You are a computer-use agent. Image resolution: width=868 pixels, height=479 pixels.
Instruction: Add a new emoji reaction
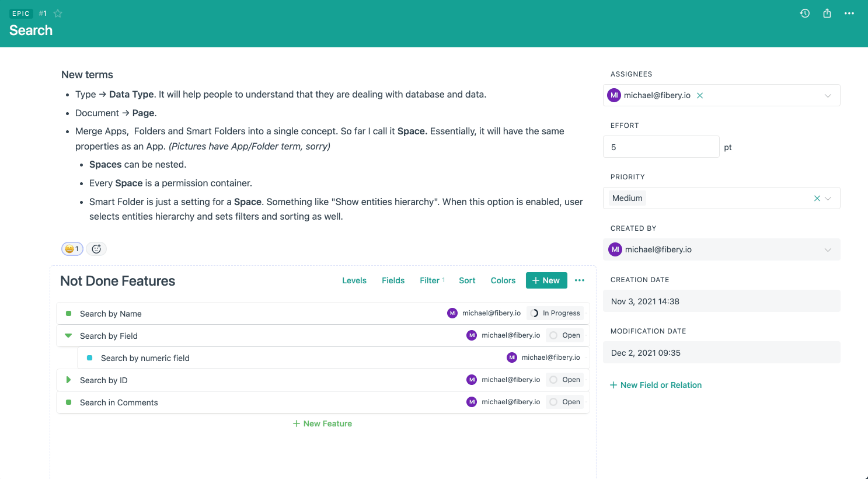96,249
